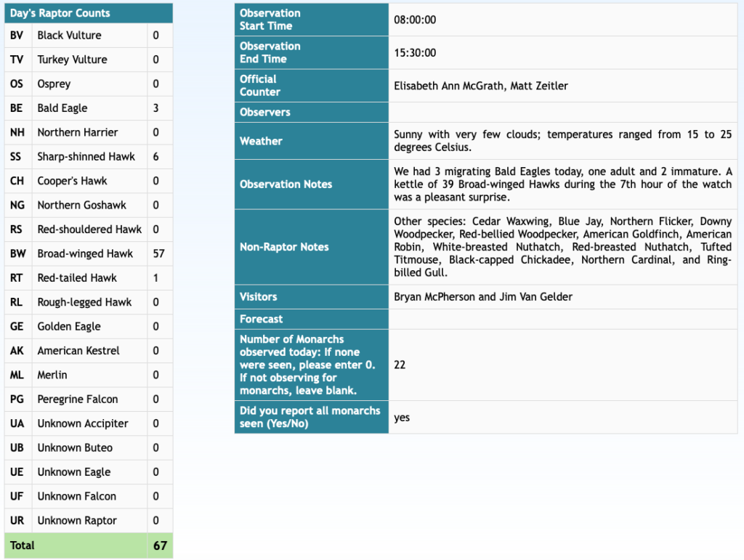Click the Northern Goshawk species name

click(x=81, y=205)
